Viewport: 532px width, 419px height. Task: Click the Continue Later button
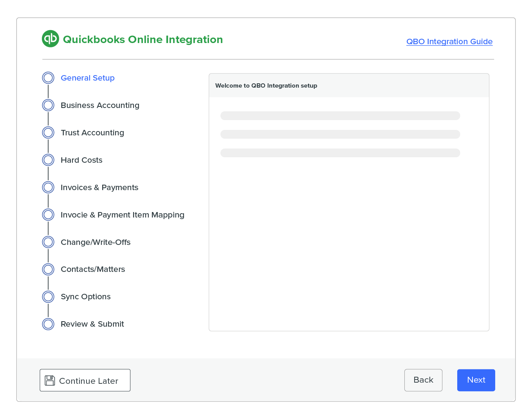pos(85,380)
